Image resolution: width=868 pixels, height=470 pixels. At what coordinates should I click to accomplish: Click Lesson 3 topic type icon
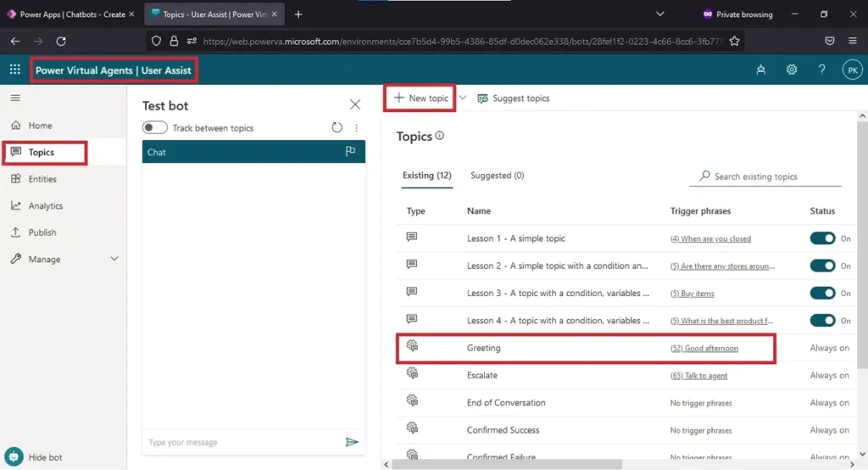pyautogui.click(x=412, y=292)
